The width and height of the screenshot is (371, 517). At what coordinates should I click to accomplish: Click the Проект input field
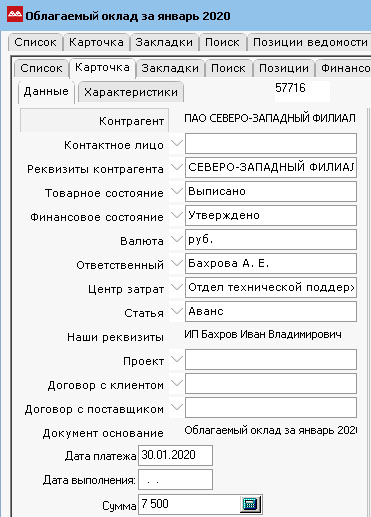[x=271, y=360]
